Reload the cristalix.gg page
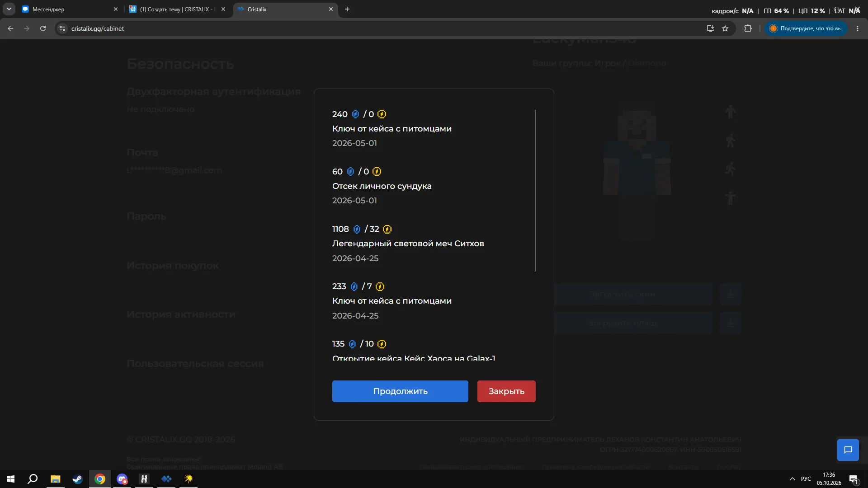 pos(43,28)
